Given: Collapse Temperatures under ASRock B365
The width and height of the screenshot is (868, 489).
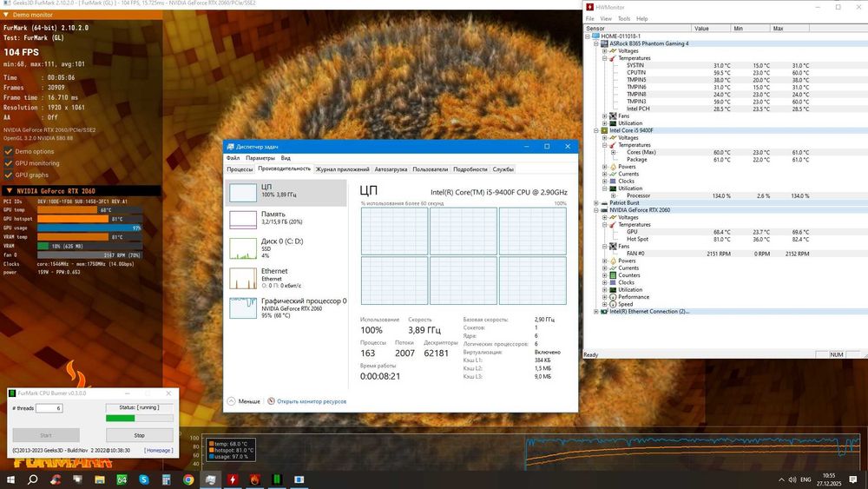Looking at the screenshot, I should pyautogui.click(x=604, y=58).
